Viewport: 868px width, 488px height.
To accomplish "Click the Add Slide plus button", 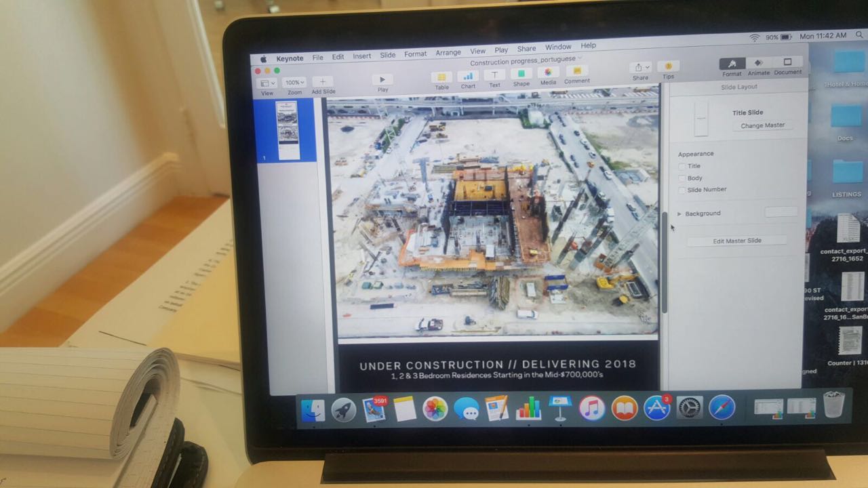I will (x=323, y=82).
